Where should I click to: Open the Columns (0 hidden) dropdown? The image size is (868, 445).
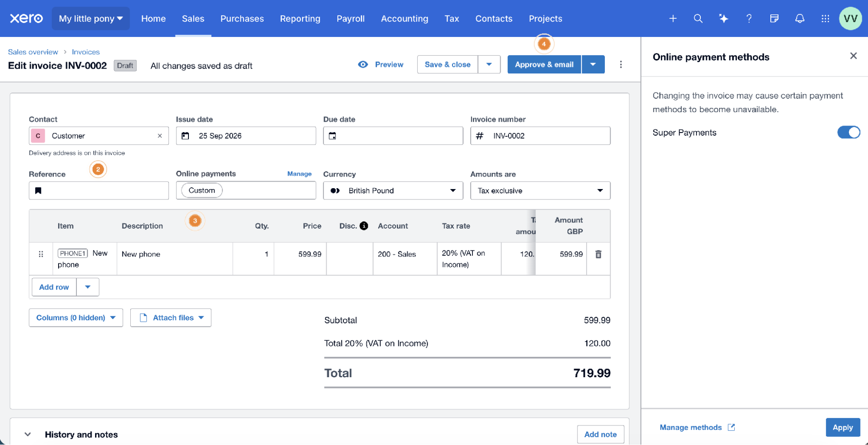click(76, 318)
